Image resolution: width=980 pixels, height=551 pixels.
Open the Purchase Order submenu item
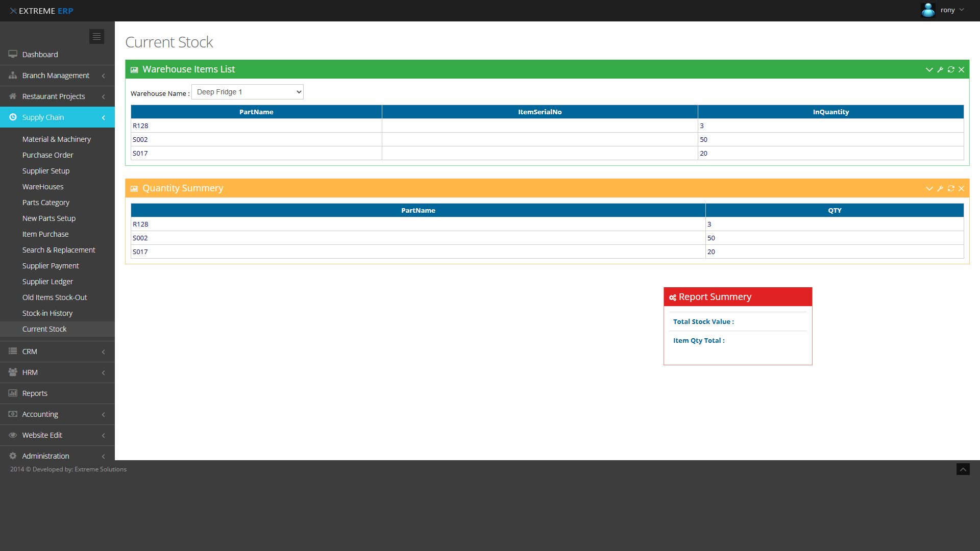(47, 155)
